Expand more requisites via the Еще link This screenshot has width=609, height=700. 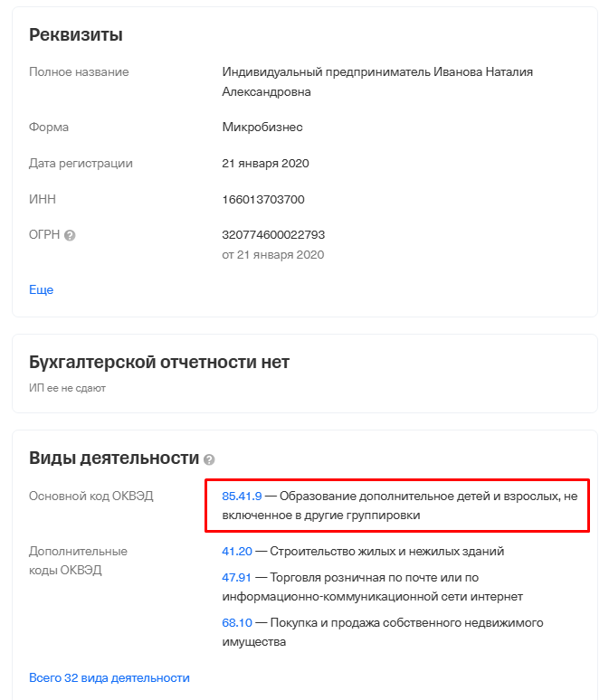[41, 289]
